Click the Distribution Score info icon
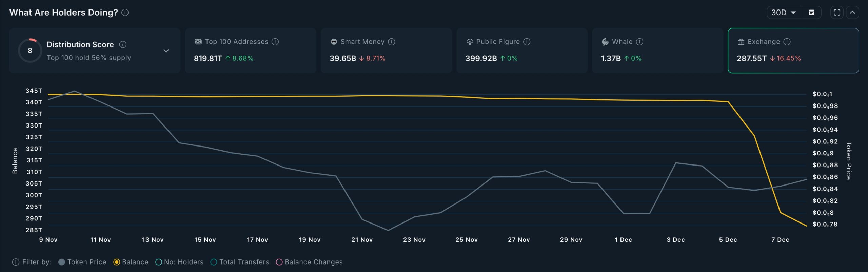 click(123, 44)
